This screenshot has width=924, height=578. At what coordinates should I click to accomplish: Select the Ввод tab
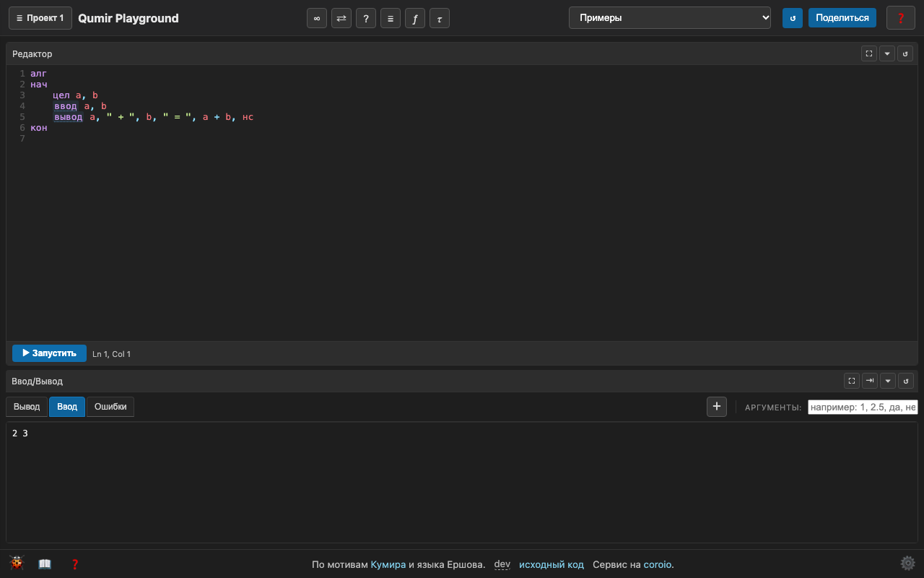click(67, 407)
